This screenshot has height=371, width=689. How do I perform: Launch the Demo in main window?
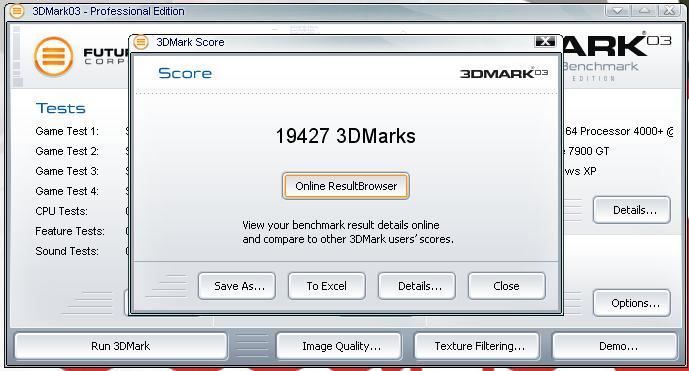click(x=615, y=346)
